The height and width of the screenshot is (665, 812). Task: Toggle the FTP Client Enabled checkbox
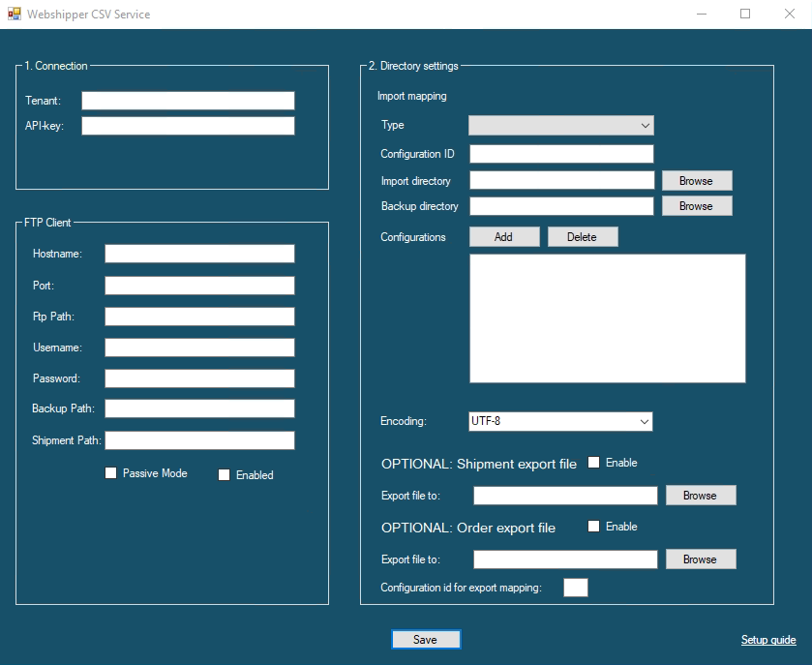[225, 475]
